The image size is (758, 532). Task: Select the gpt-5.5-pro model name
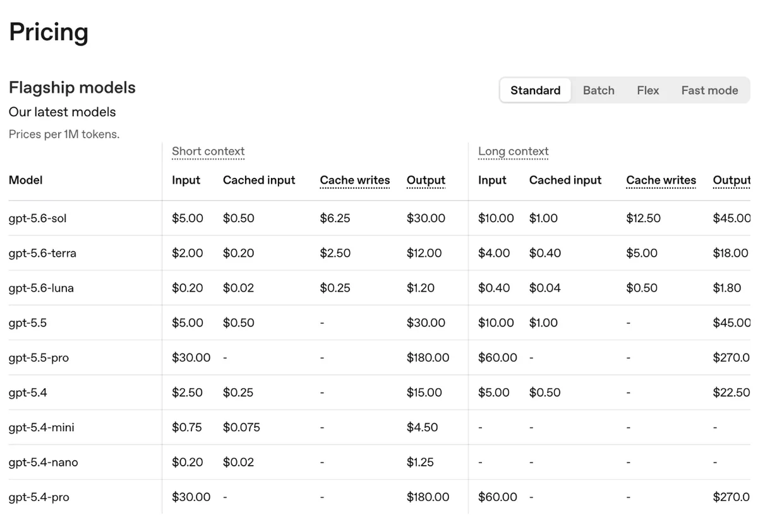click(x=39, y=358)
